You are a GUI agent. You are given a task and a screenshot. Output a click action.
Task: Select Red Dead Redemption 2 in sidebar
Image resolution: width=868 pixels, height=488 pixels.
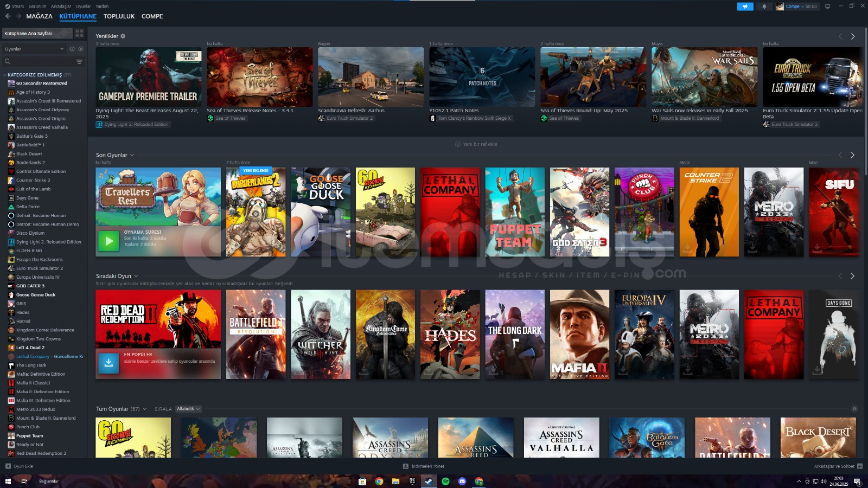click(41, 453)
